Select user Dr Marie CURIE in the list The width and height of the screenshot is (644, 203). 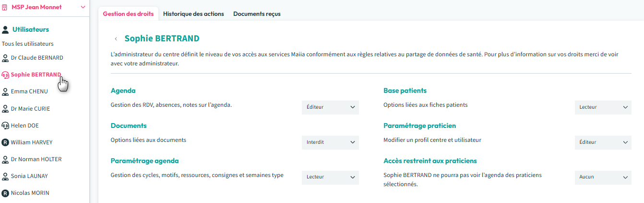pos(30,109)
